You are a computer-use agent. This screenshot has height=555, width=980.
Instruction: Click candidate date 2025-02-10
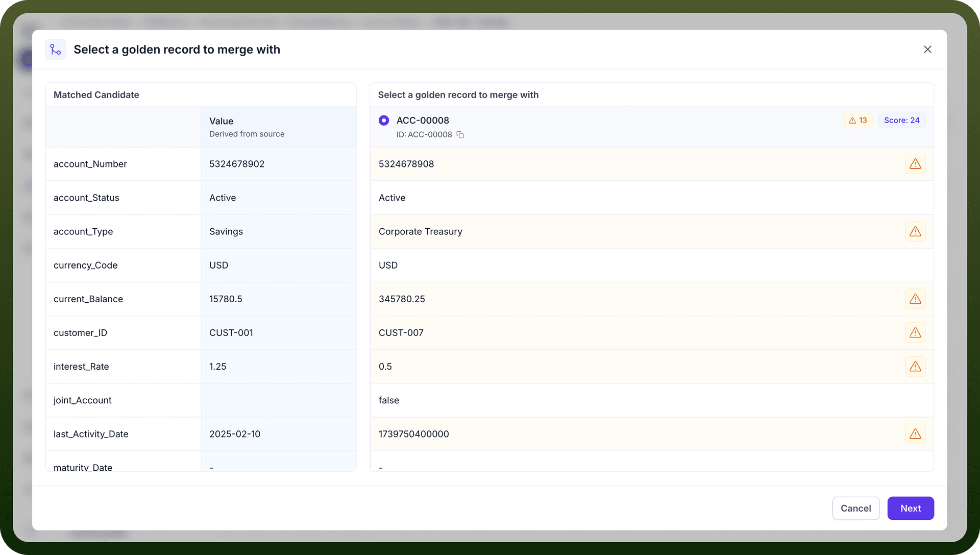(x=235, y=433)
